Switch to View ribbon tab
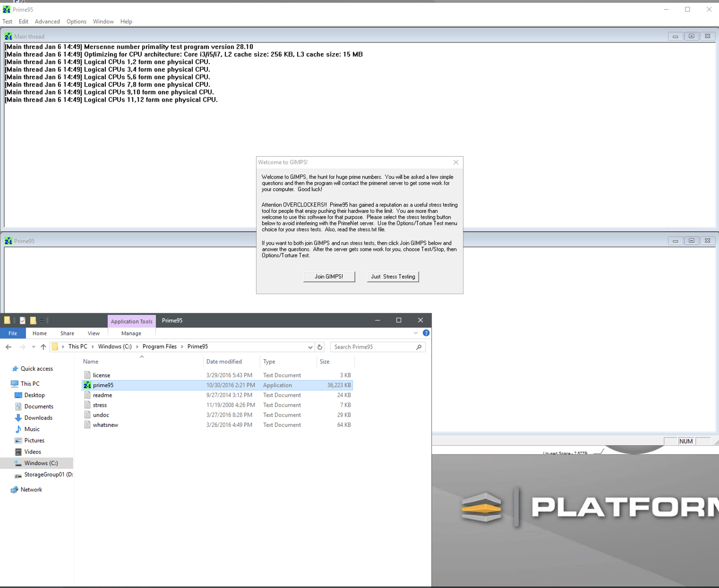Viewport: 719px width, 588px height. [93, 333]
